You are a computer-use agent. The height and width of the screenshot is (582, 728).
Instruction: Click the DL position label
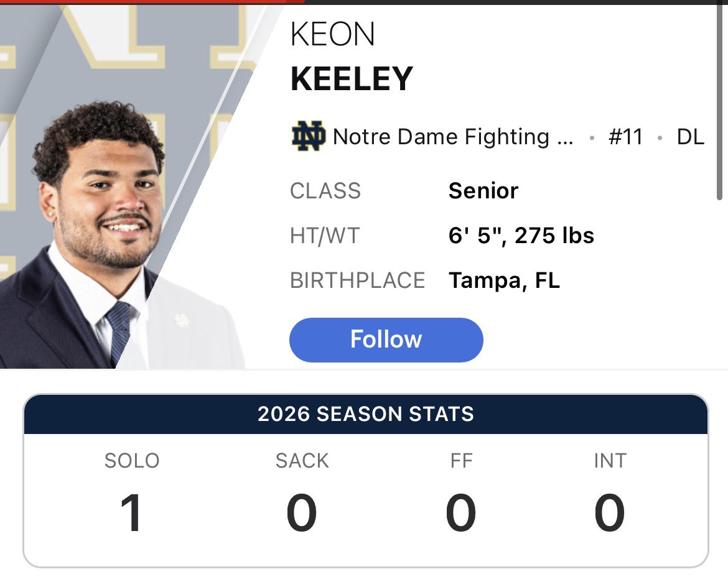(691, 136)
